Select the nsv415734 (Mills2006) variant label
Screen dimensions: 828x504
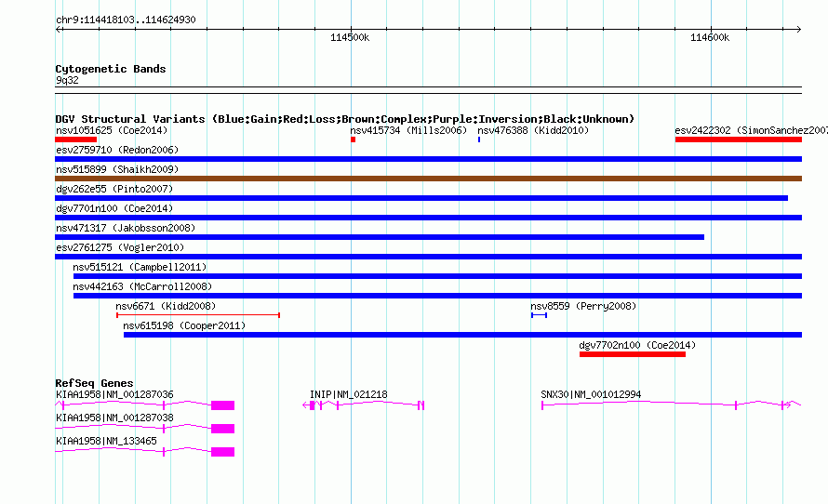point(408,130)
